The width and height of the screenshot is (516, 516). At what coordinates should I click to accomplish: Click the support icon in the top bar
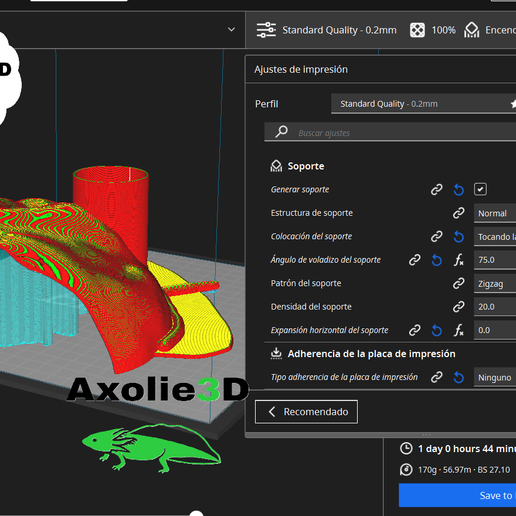471,30
